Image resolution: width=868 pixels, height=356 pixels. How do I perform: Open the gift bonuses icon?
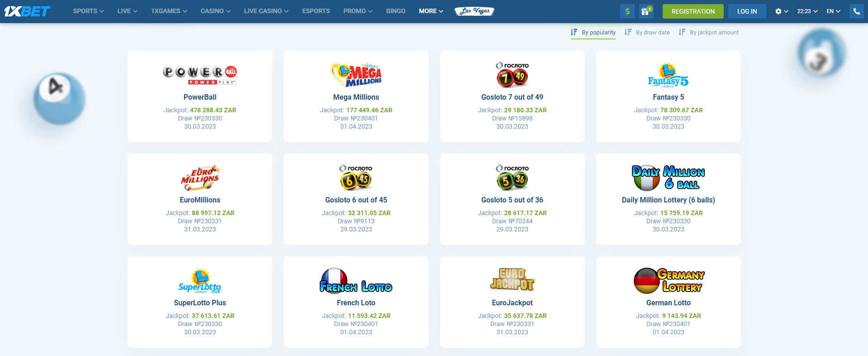645,11
